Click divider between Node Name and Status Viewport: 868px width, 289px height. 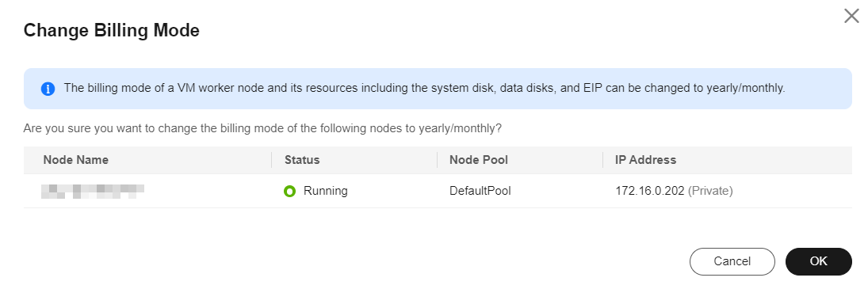pyautogui.click(x=271, y=160)
